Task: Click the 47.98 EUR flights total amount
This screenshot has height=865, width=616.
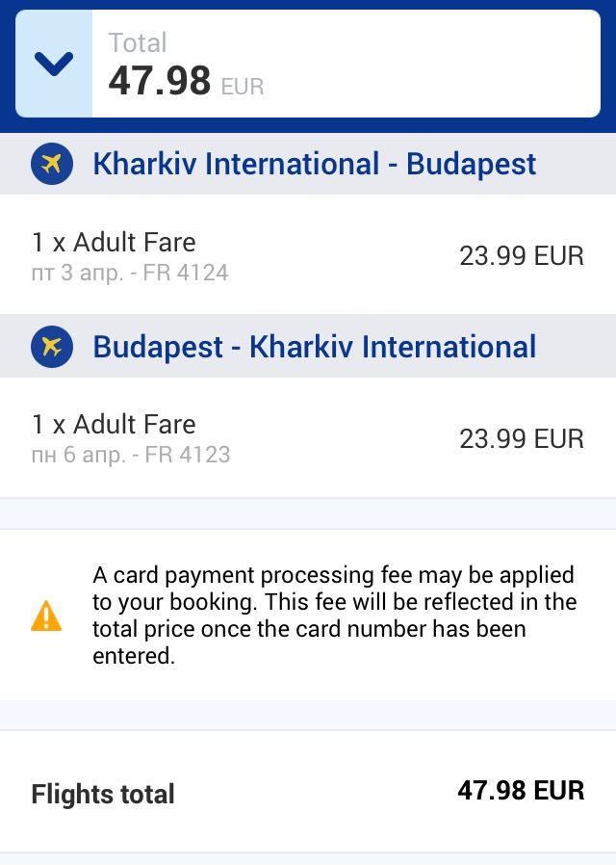Action: [x=521, y=791]
